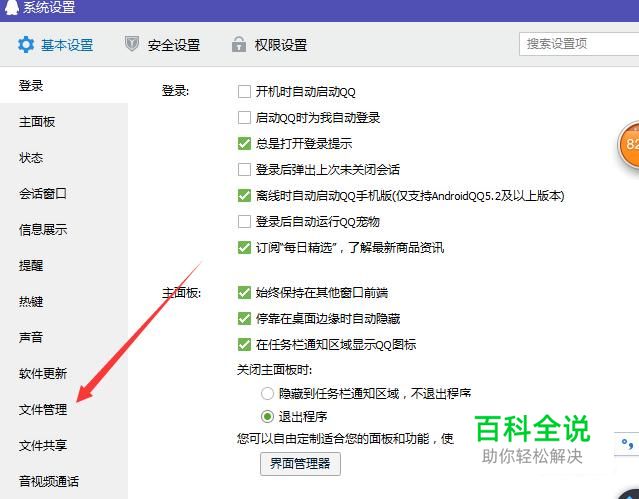The width and height of the screenshot is (639, 499).
Task: Check 登录后弹出上次未关闭会话
Action: (244, 169)
